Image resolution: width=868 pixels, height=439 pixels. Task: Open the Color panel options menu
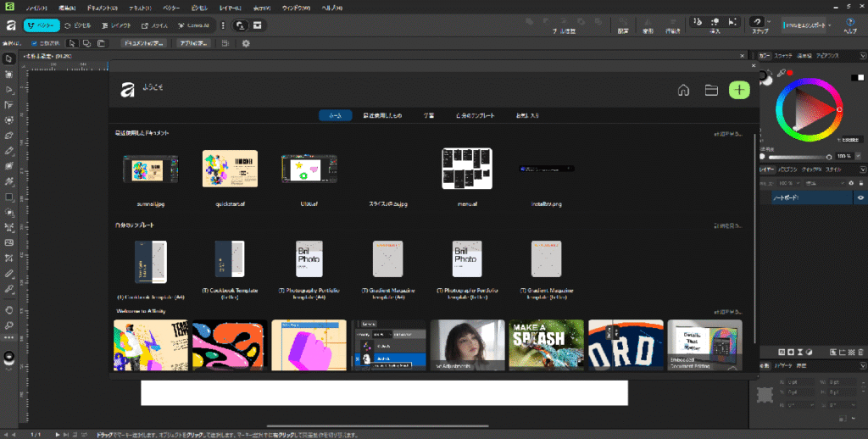862,55
